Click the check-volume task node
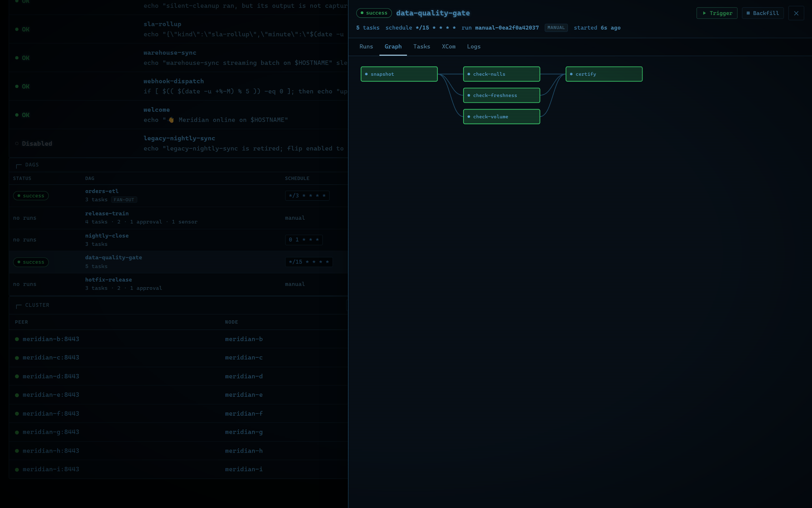Screen dimensions: 812x508 501,117
